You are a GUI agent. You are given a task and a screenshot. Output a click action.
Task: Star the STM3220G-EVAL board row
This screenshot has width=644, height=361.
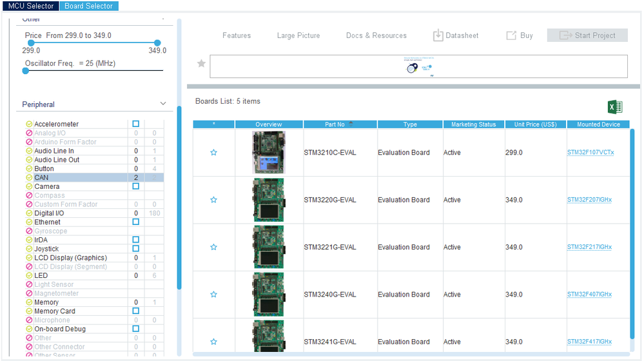coord(213,200)
